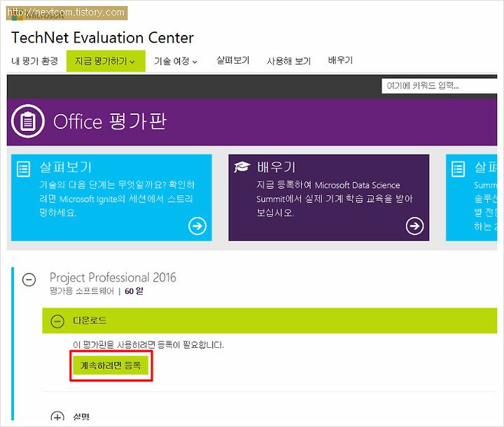Open the 살펴보기 Microsoft Ignite card text
The width and height of the screenshot is (504, 427).
(117, 198)
